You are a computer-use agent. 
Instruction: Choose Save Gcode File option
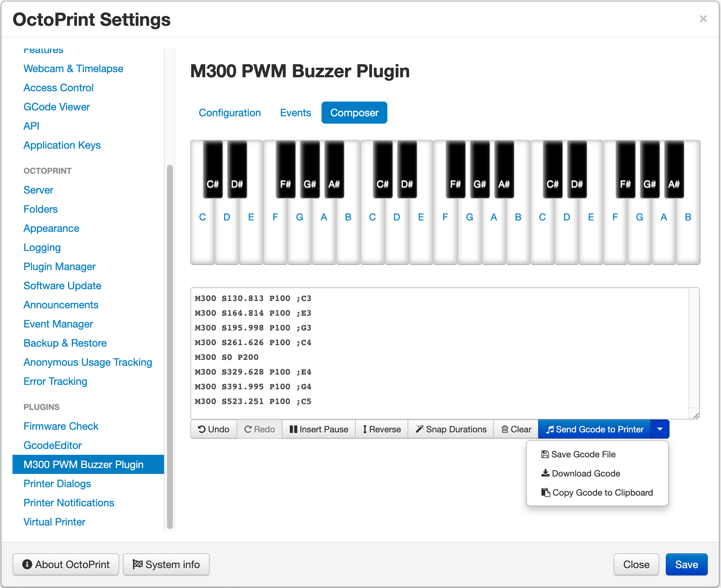tap(597, 454)
